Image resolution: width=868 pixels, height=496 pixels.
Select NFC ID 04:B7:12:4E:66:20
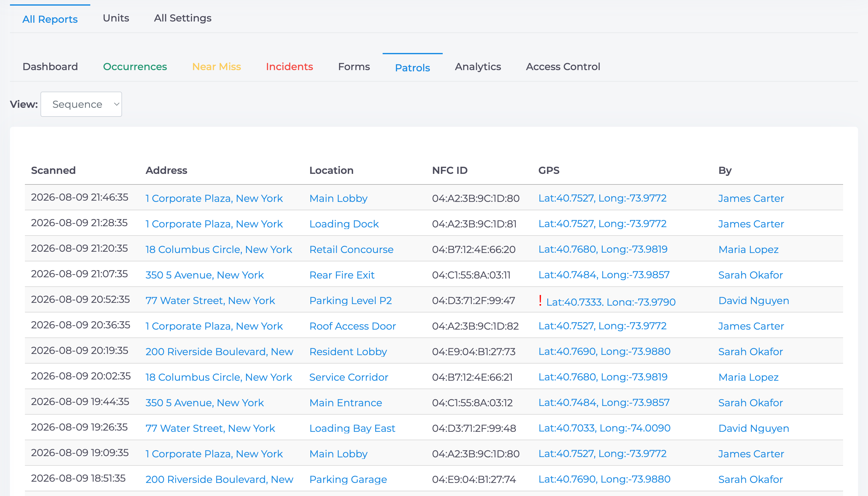tap(474, 249)
